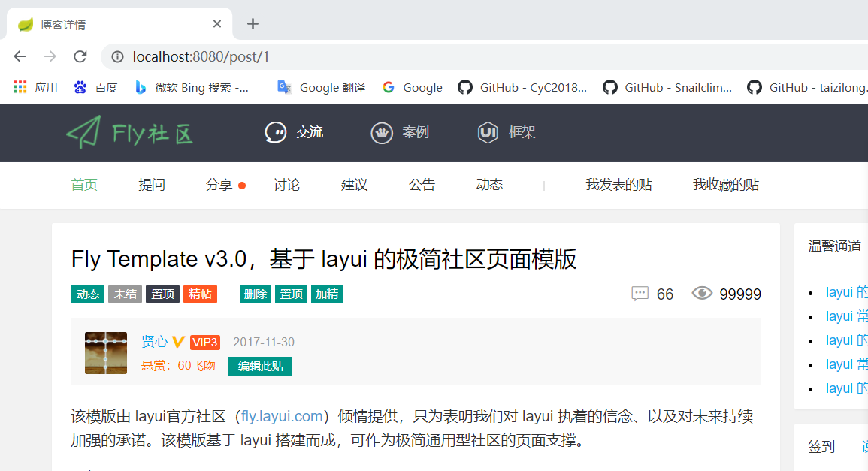Open the Google bookmark
Image resolution: width=868 pixels, height=471 pixels.
[x=413, y=87]
